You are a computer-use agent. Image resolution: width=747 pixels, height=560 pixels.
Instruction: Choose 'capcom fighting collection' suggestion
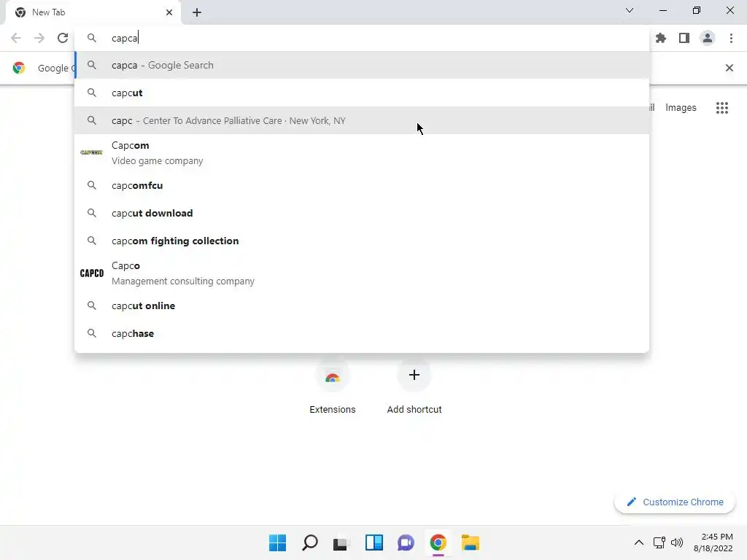pyautogui.click(x=362, y=241)
